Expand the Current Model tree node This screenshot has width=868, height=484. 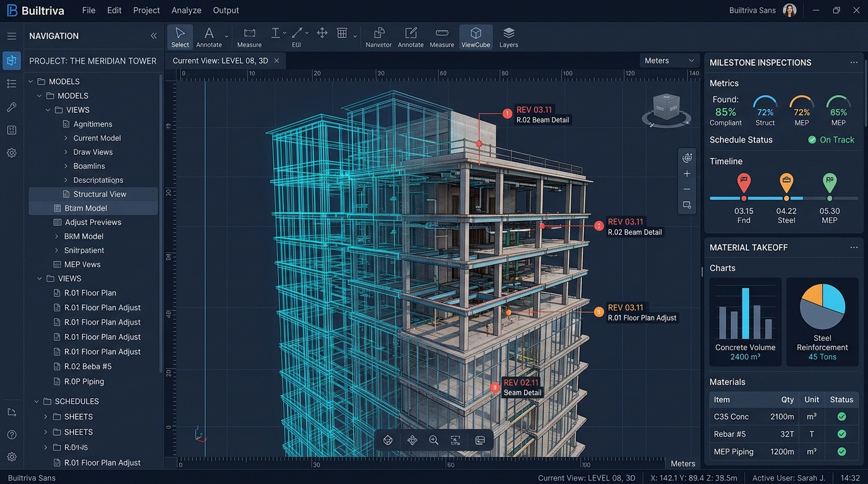66,138
